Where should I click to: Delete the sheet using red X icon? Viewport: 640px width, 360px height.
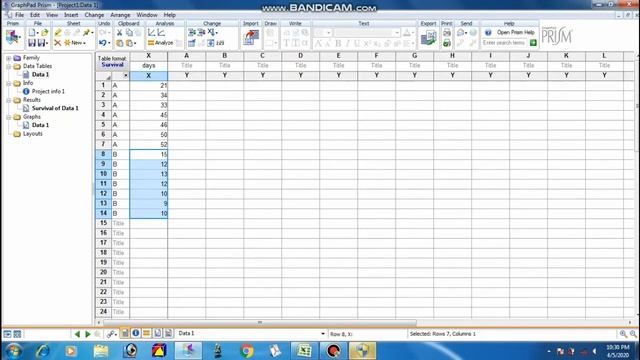coord(58,42)
